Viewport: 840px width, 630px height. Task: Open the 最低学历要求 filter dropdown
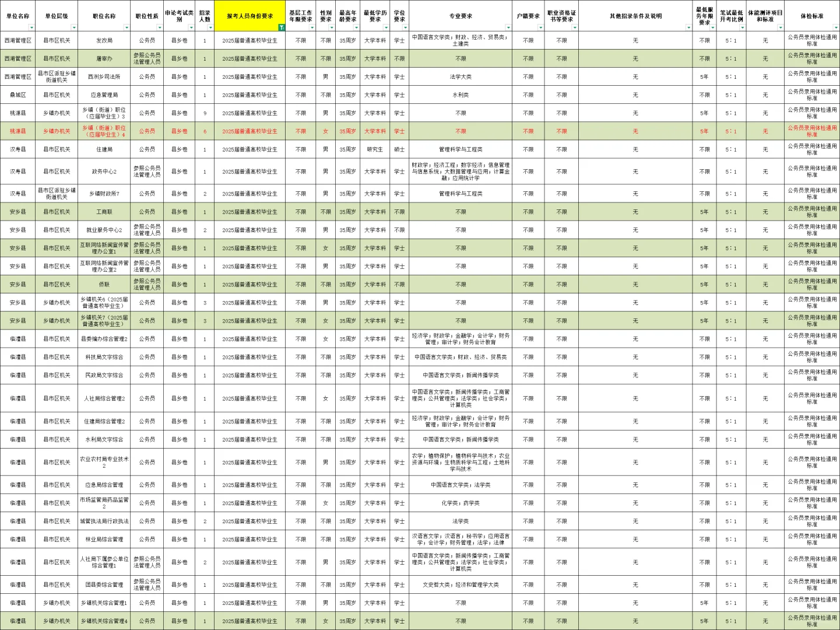[386, 27]
